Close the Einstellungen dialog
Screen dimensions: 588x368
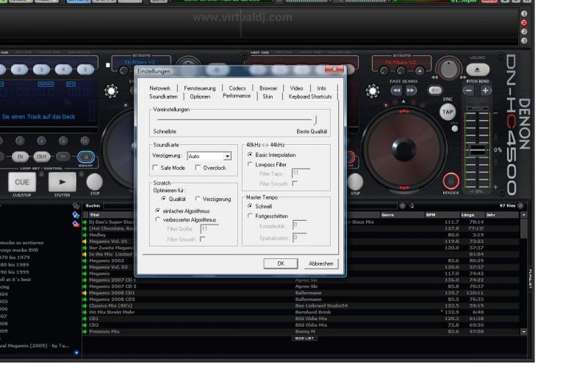coord(334,69)
